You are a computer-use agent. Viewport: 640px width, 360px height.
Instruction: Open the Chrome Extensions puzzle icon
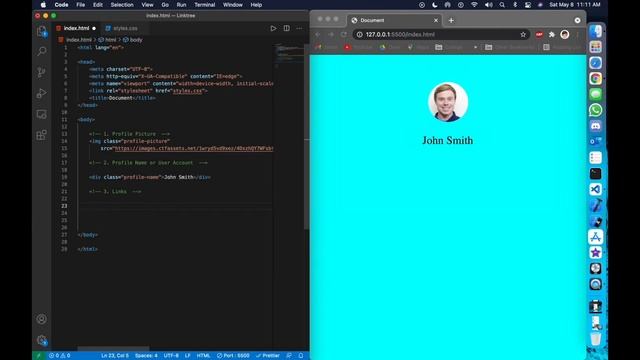click(x=552, y=35)
